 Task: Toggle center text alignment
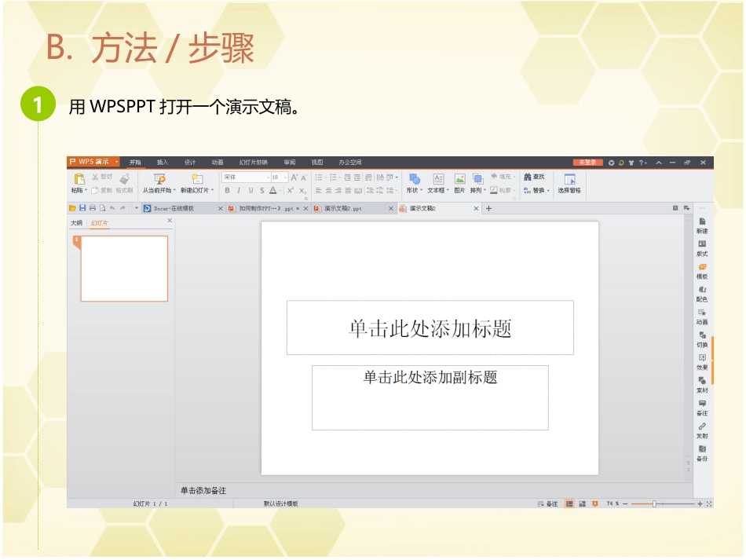coord(329,190)
